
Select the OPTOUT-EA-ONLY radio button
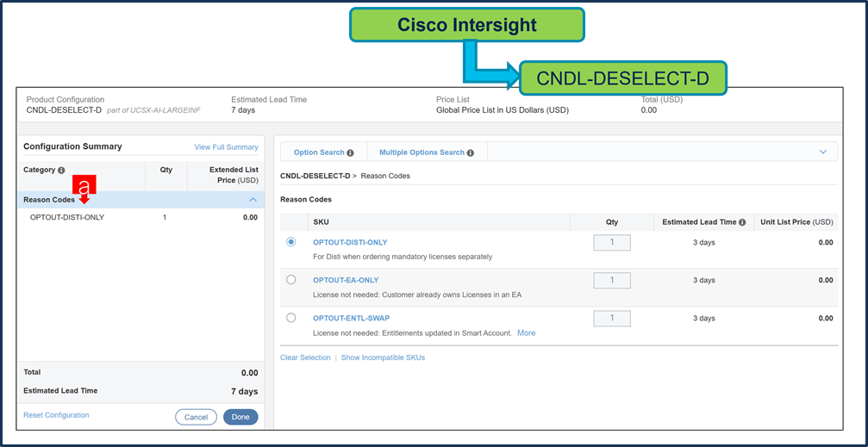click(291, 280)
